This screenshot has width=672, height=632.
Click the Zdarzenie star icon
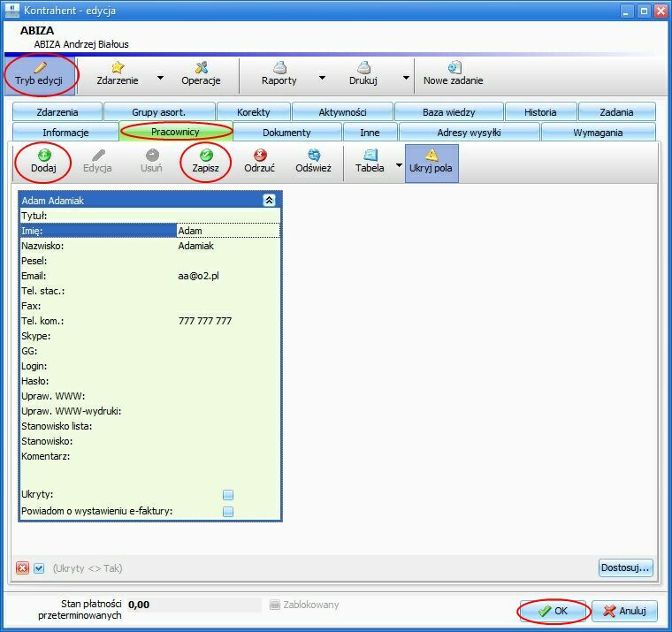pos(118,67)
